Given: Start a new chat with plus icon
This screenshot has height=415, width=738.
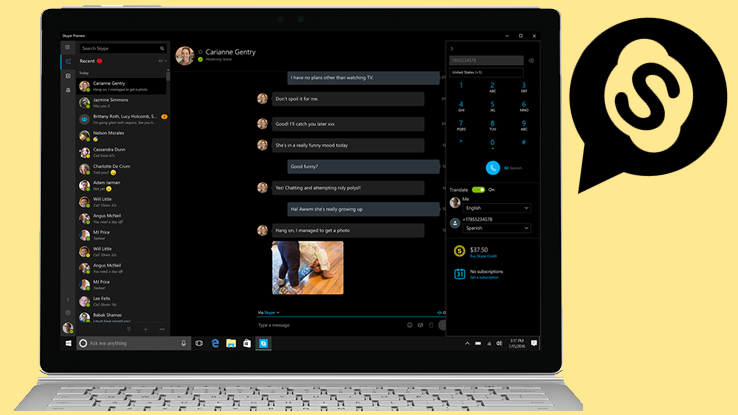Looking at the screenshot, I should pyautogui.click(x=145, y=329).
